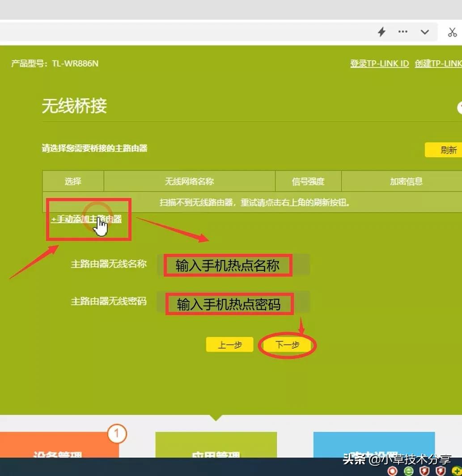This screenshot has height=476, width=462.
Task: Collapse the toolbar using the chevron-down icon
Action: [424, 32]
